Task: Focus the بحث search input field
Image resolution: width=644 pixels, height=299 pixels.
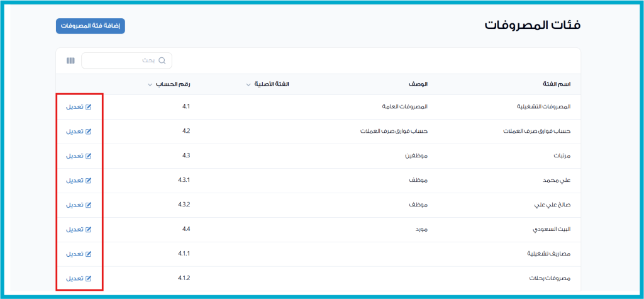Action: [x=126, y=61]
